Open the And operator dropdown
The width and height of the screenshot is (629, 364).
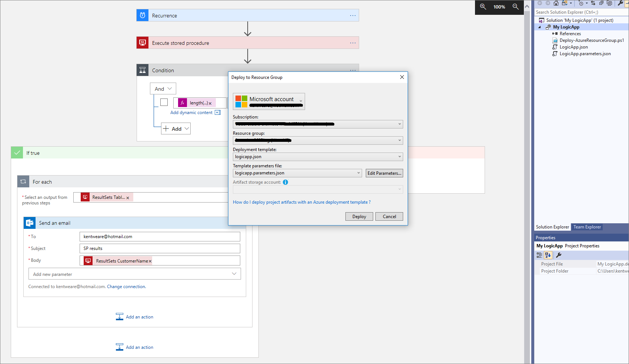pyautogui.click(x=163, y=89)
